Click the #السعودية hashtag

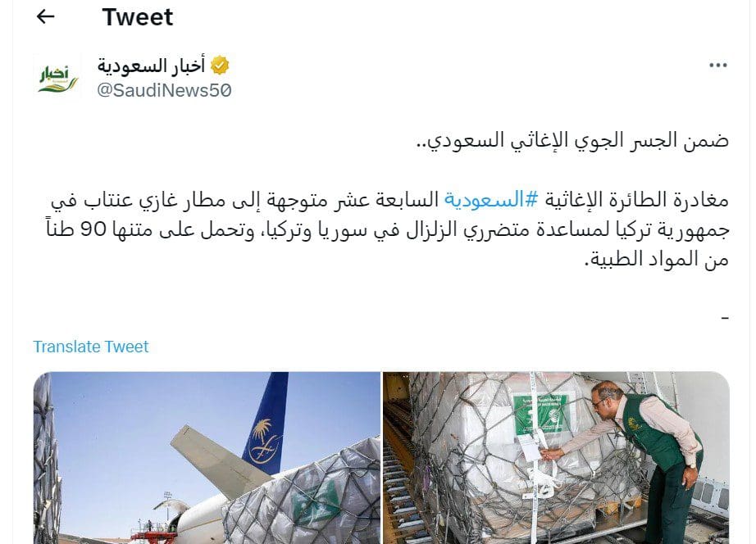491,199
